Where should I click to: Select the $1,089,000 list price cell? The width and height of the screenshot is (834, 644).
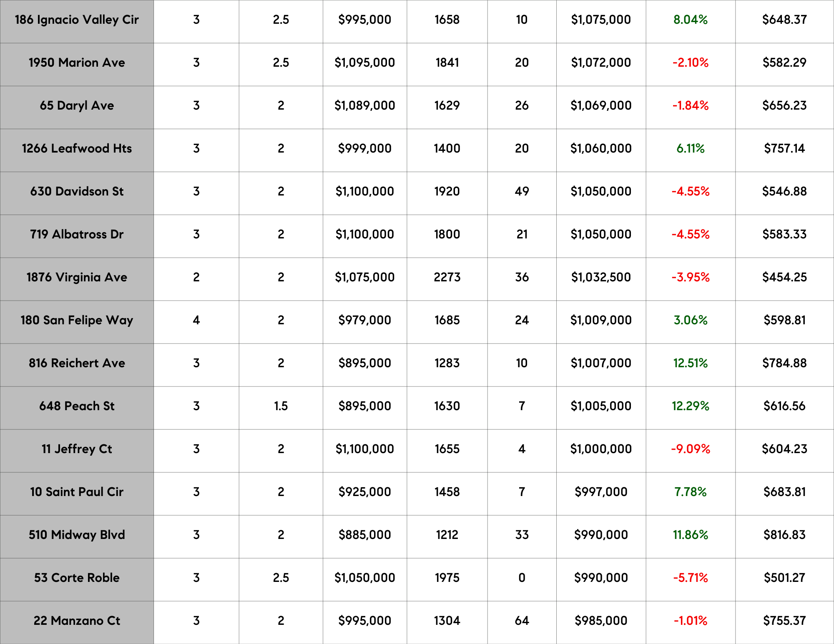pyautogui.click(x=364, y=106)
